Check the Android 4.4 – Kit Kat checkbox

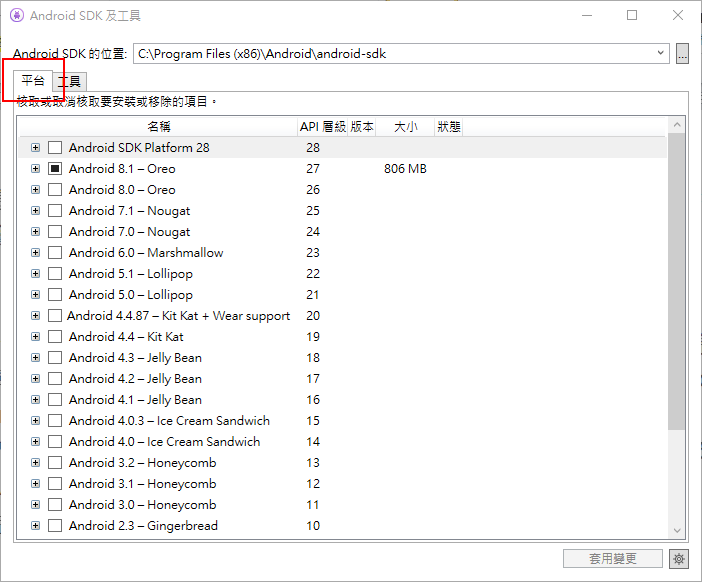pyautogui.click(x=55, y=337)
